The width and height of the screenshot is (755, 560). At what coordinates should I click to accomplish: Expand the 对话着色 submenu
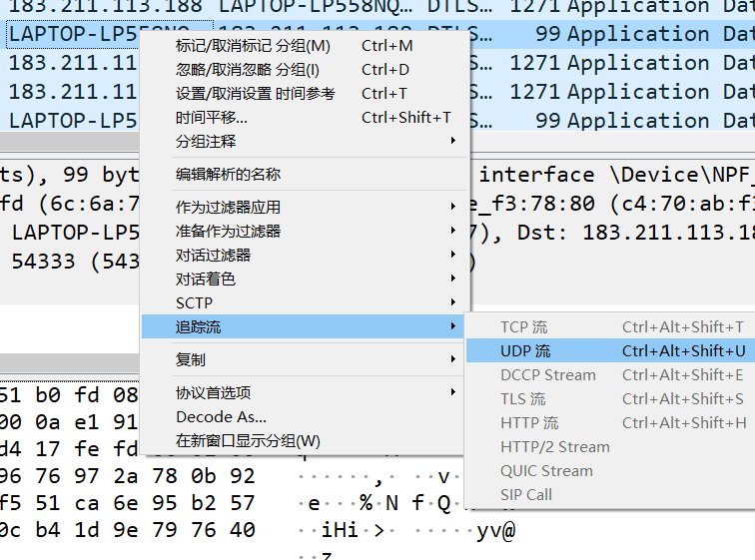303,280
